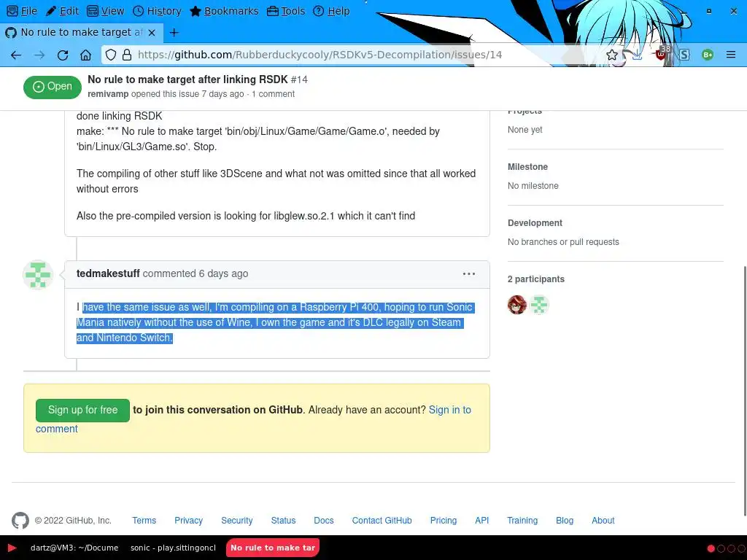Open the Help menu
The width and height of the screenshot is (747, 560).
tap(331, 11)
